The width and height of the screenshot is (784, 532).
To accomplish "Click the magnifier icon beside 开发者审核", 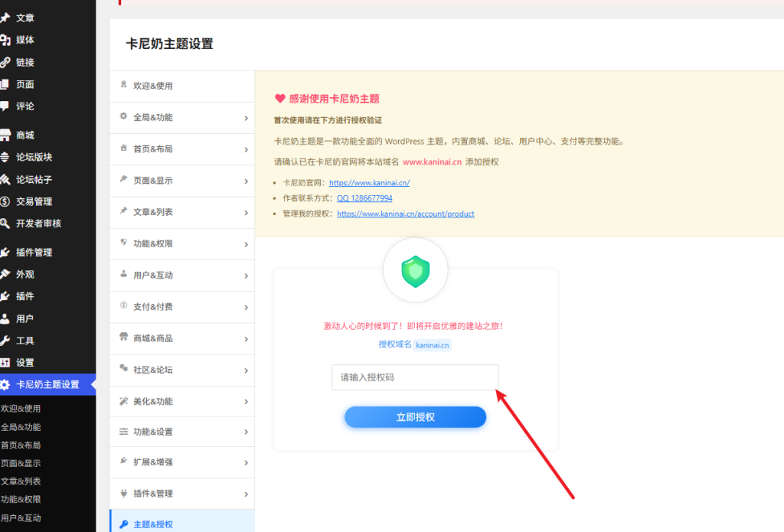I will [5, 224].
